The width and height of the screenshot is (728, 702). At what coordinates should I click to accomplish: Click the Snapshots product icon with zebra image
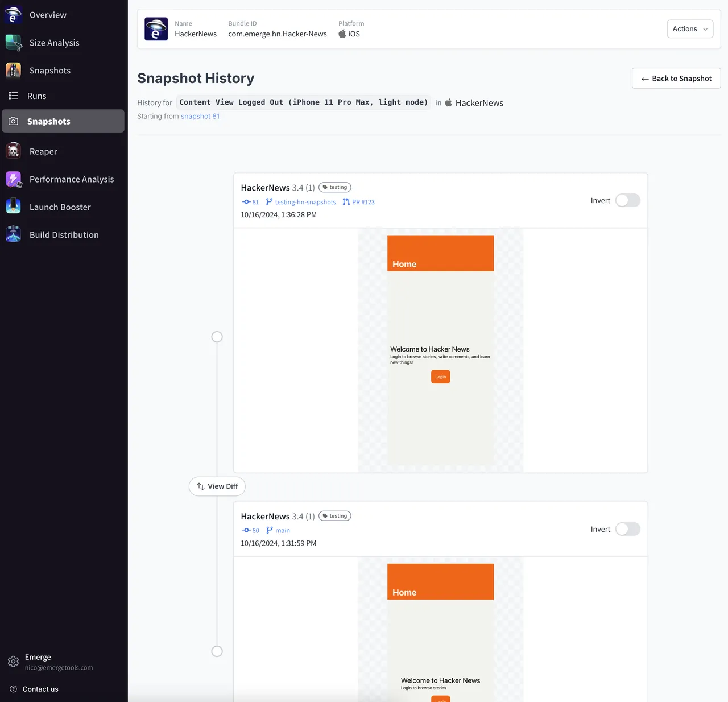[x=13, y=71]
